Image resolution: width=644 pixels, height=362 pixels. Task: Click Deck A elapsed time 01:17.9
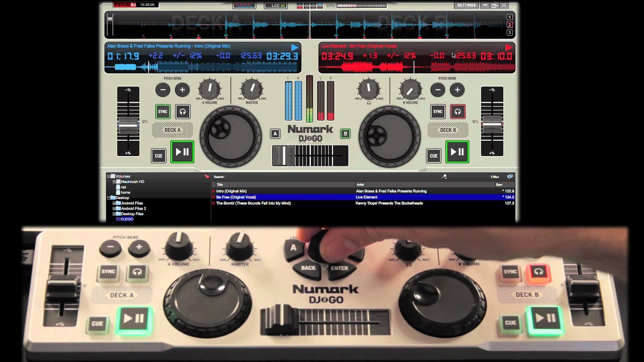(123, 56)
